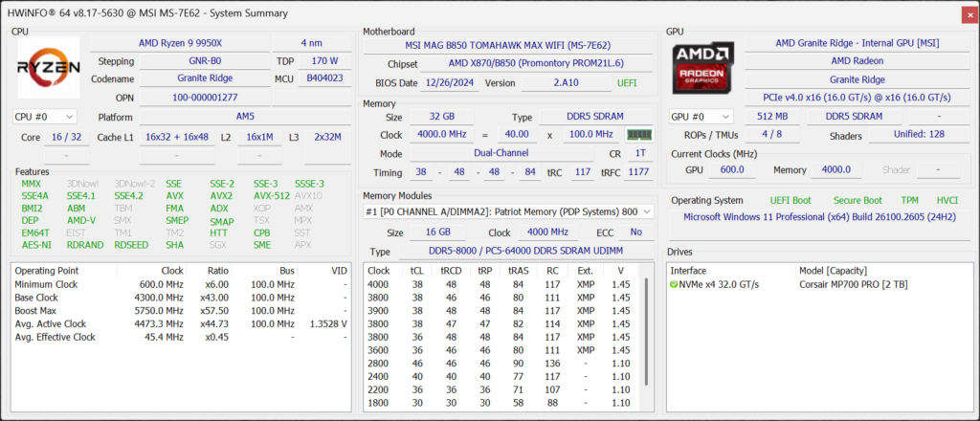
Task: Click the AVX-512 feature label
Action: [x=271, y=196]
